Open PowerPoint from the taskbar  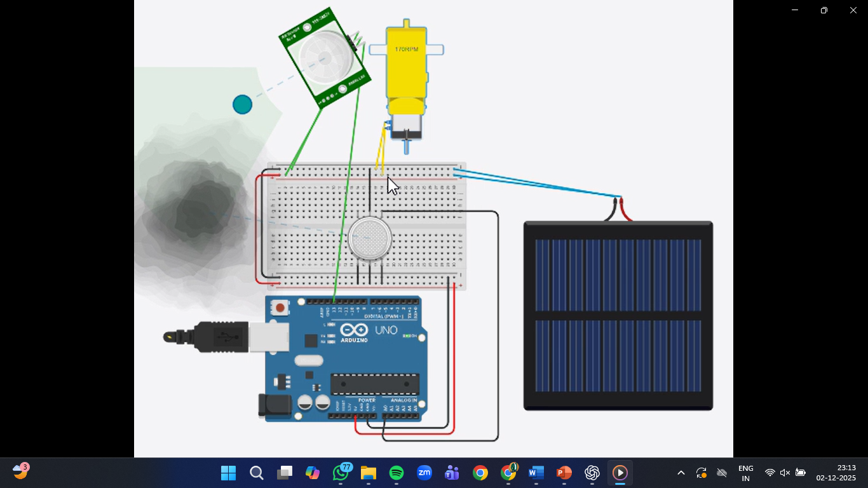(564, 473)
